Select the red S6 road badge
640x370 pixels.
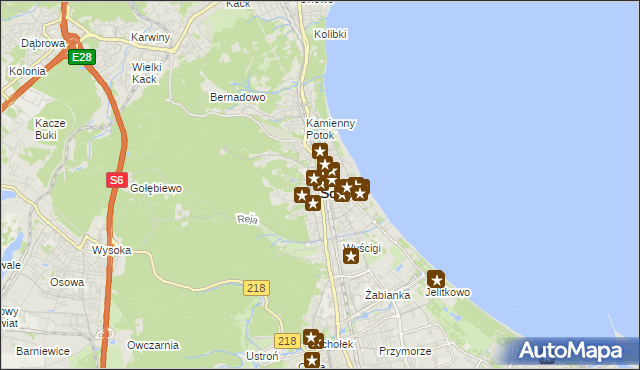117,180
